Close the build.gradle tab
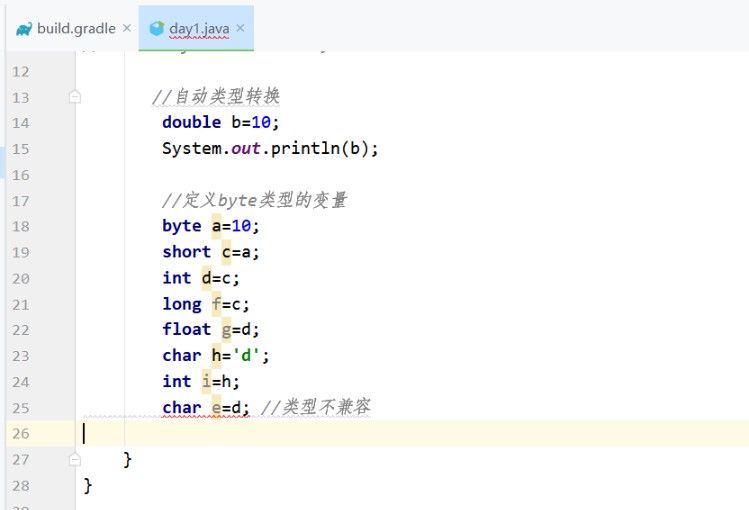Screen dimensions: 749x510 point(127,28)
